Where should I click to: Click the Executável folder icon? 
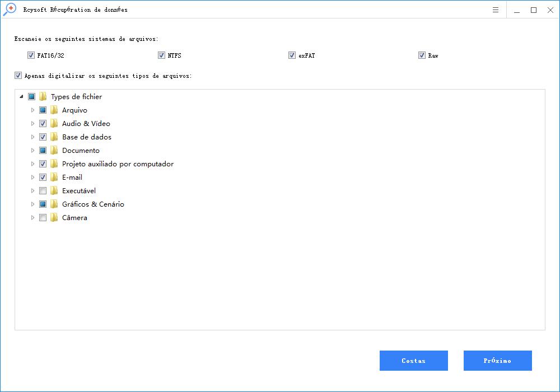[x=54, y=190]
